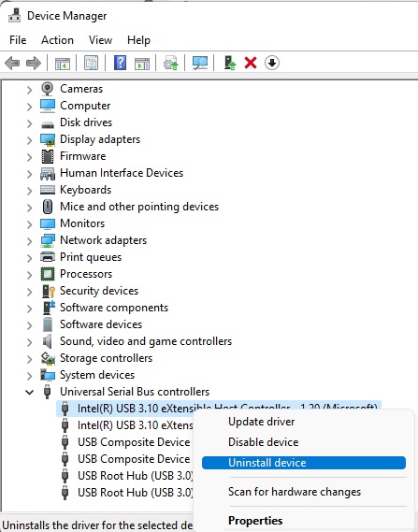Open the Help menu
The width and height of the screenshot is (418, 532).
coord(138,40)
